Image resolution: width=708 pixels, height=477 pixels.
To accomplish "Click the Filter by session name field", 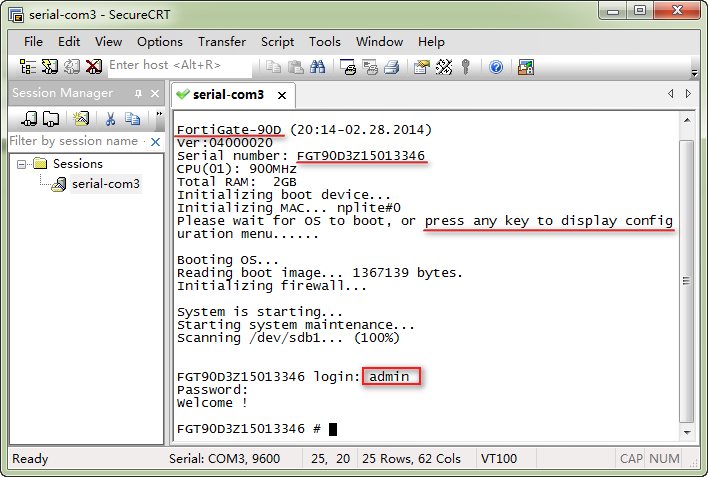I will tap(78, 141).
